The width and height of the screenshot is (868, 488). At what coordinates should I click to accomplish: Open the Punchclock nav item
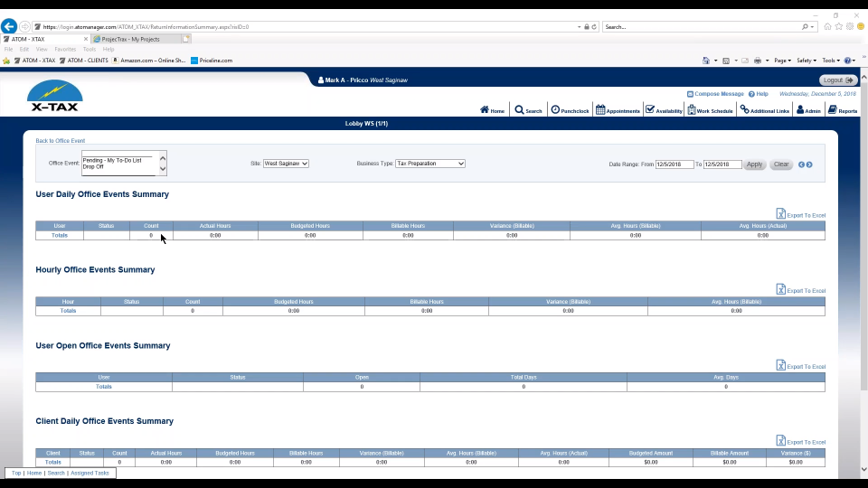click(570, 110)
